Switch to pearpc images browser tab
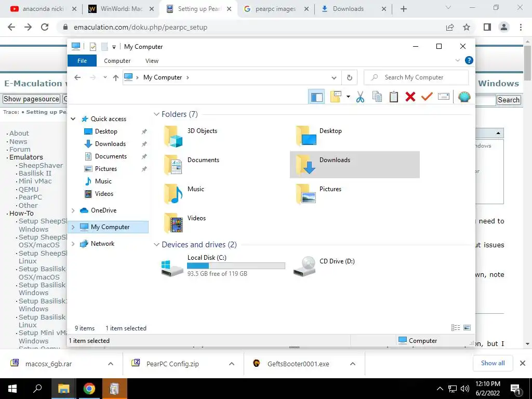This screenshot has height=399, width=532. [x=275, y=9]
